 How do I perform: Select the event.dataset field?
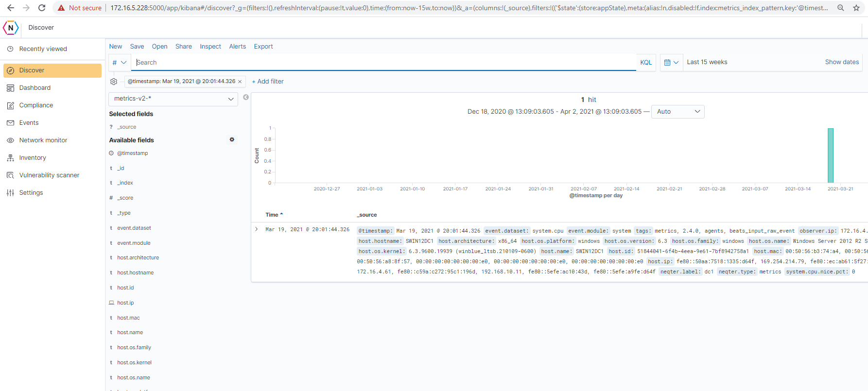(x=134, y=228)
